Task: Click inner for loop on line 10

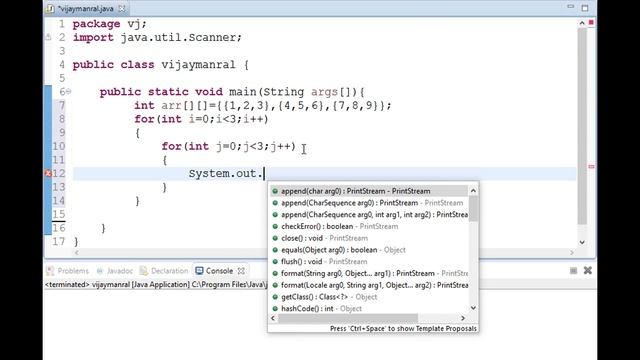Action: (x=229, y=146)
